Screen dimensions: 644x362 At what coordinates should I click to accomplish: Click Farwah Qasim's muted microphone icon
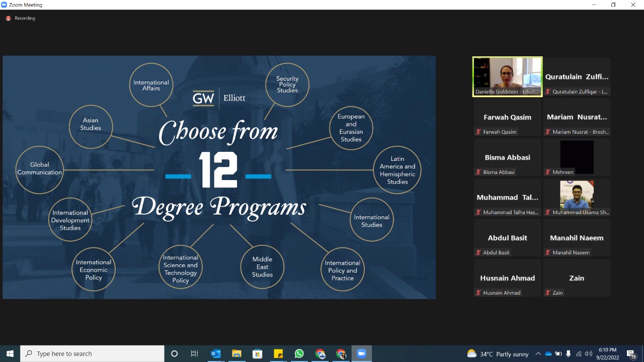pos(478,132)
